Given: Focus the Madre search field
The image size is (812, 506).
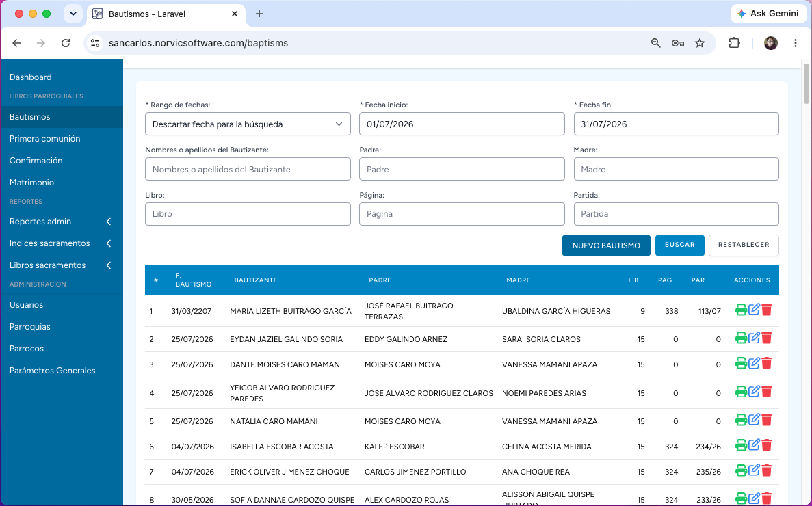Looking at the screenshot, I should pos(677,169).
